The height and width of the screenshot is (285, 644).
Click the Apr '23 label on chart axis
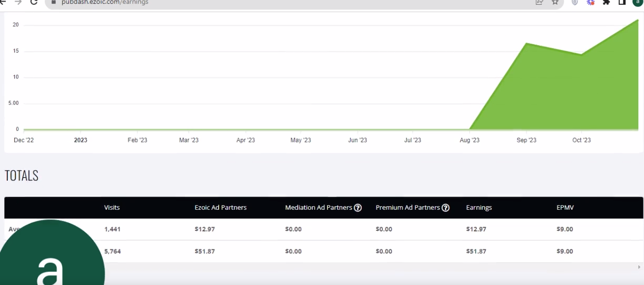coord(246,140)
